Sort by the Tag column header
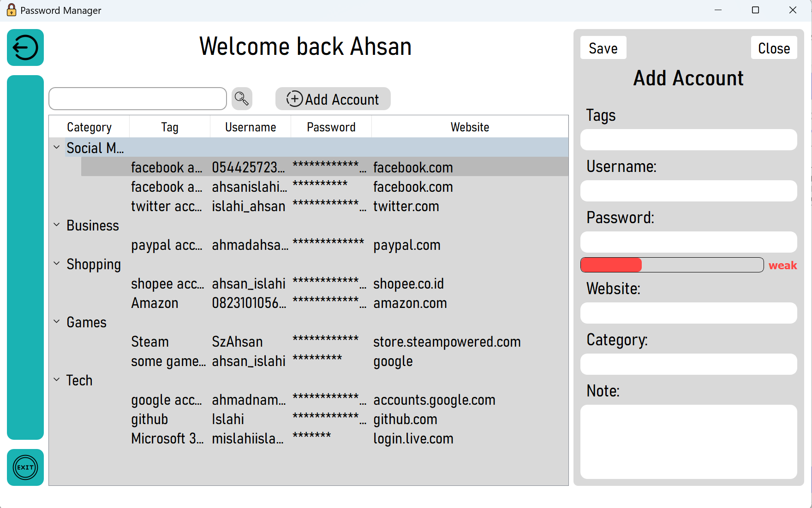The height and width of the screenshot is (508, 812). (x=170, y=127)
